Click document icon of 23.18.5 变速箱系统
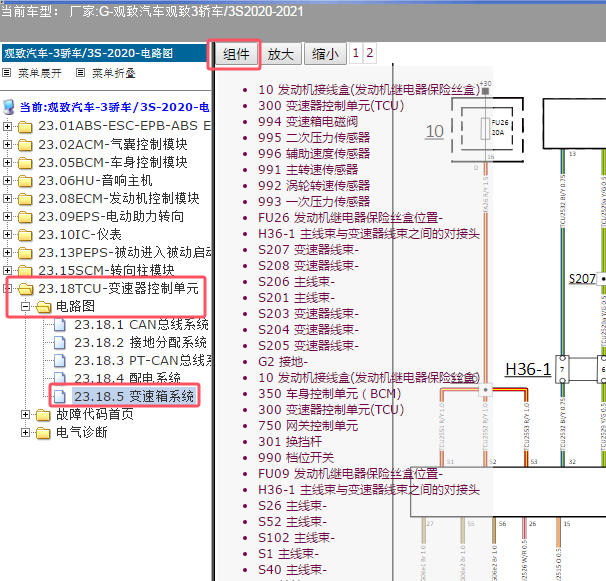606x581 pixels. (60, 396)
